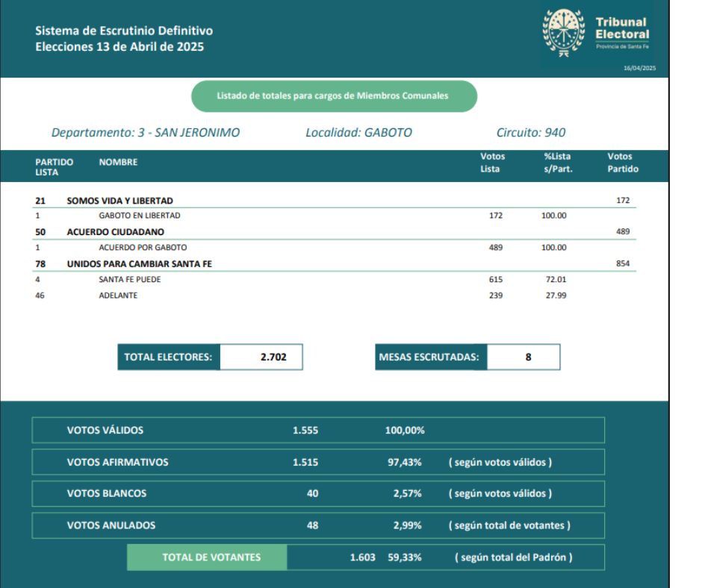702x588 pixels.
Task: Select 'UNIDOS PARA CAMBIAR SANTA FE' party row
Action: [x=139, y=263]
